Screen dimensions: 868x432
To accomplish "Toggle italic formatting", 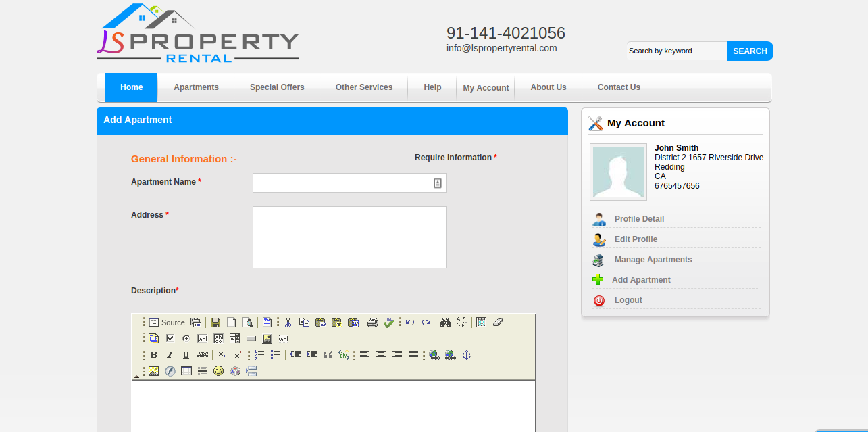I will (x=170, y=355).
